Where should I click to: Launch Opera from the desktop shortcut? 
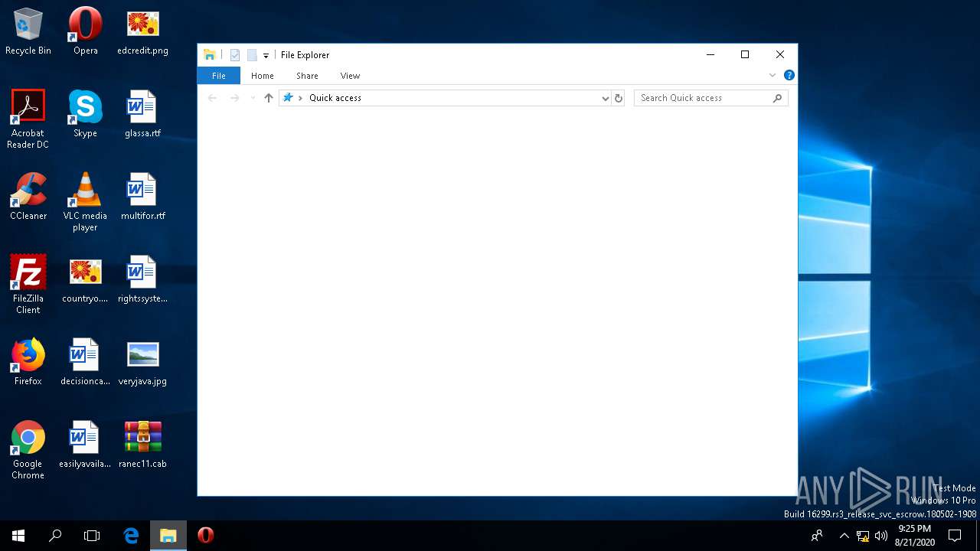[85, 31]
